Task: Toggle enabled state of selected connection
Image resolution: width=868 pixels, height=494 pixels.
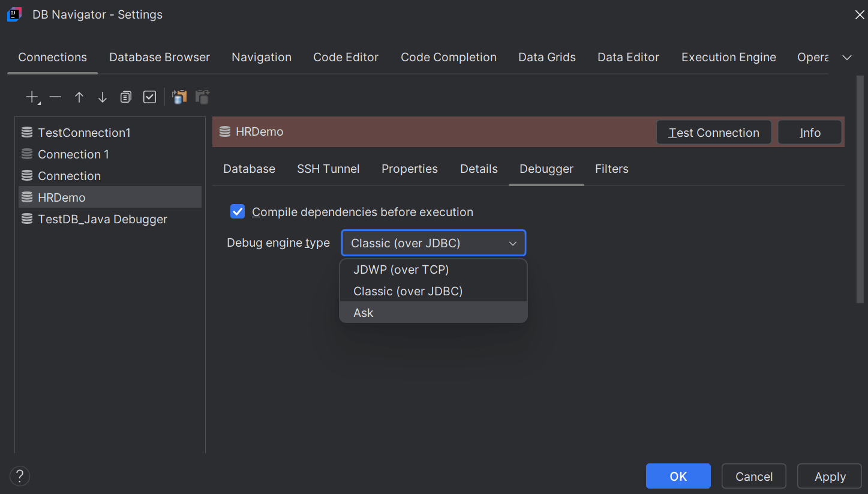Action: pos(149,96)
